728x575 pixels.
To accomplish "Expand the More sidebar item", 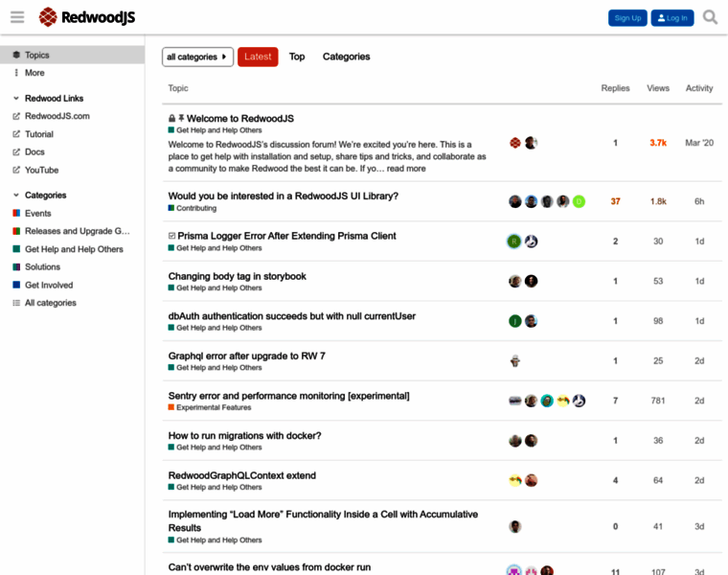I will tap(34, 73).
